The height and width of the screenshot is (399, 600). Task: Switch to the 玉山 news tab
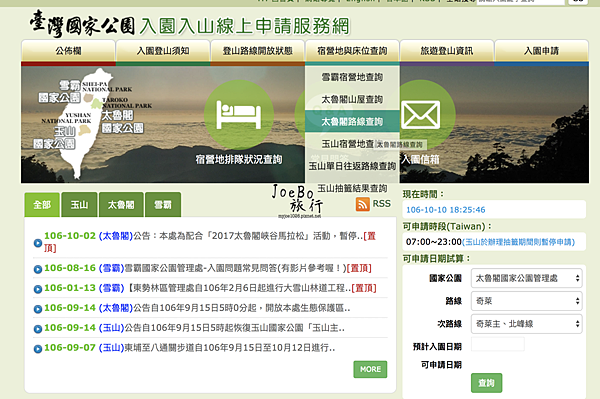[x=79, y=205]
